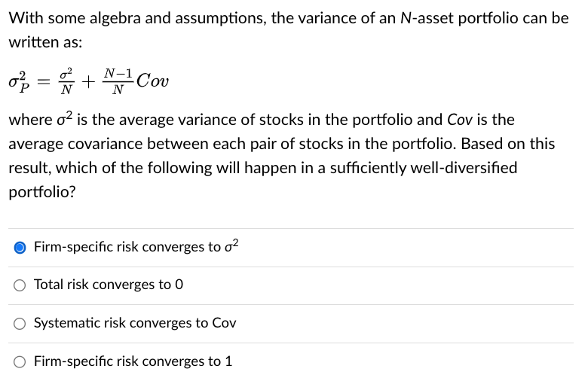Choose the 'Systematic risk converges to Cov' radio option
Image resolution: width=588 pixels, height=387 pixels.
20,324
